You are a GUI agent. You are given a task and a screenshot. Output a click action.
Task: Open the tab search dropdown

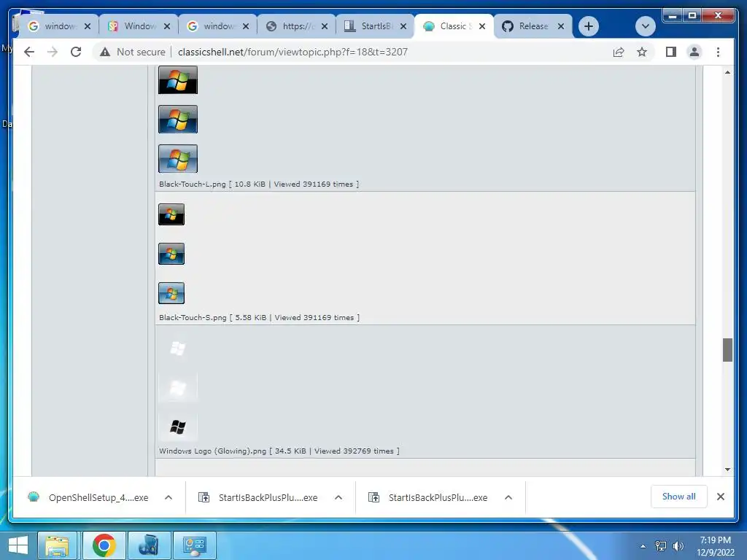click(645, 26)
